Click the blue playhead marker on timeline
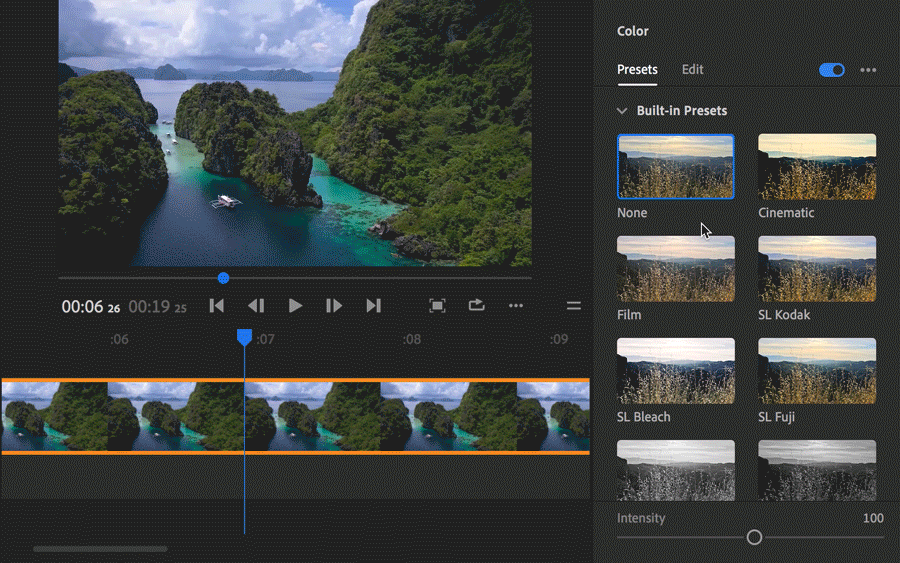Image resolution: width=900 pixels, height=563 pixels. point(244,339)
